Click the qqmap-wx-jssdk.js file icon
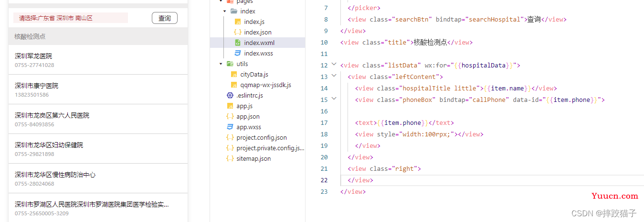Image resolution: width=644 pixels, height=222 pixels. click(234, 85)
